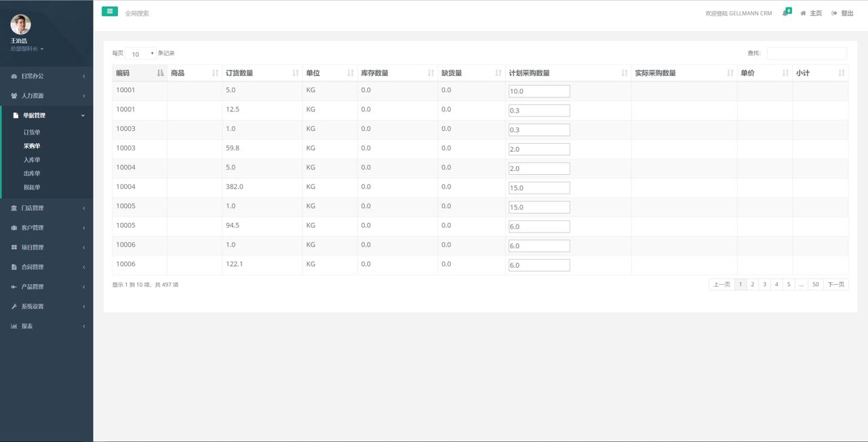Image resolution: width=868 pixels, height=442 pixels.
Task: Click the 日常办公 dashboard icon in sidebar
Action: pos(14,77)
